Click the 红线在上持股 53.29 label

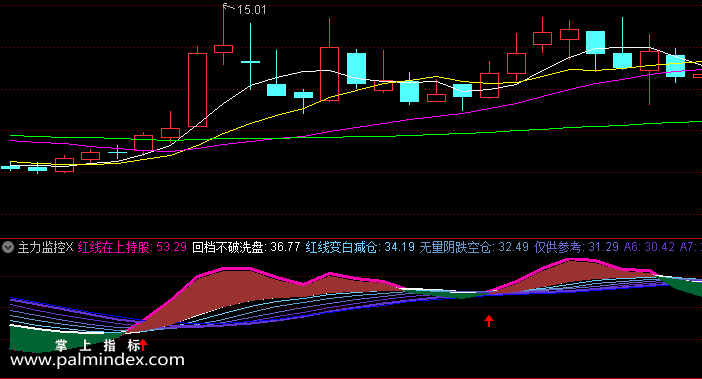132,247
